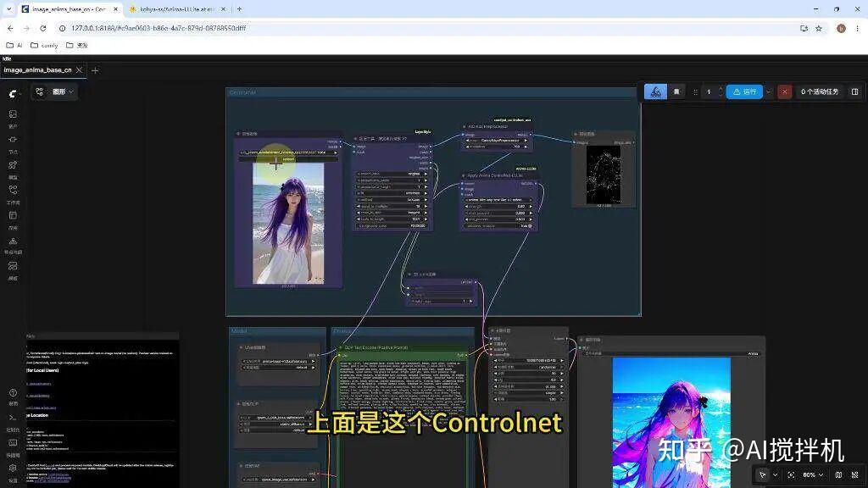The image size is (868, 488).
Task: Click the CLIP Text Encode (Positive Prompt) node title
Action: [376, 347]
